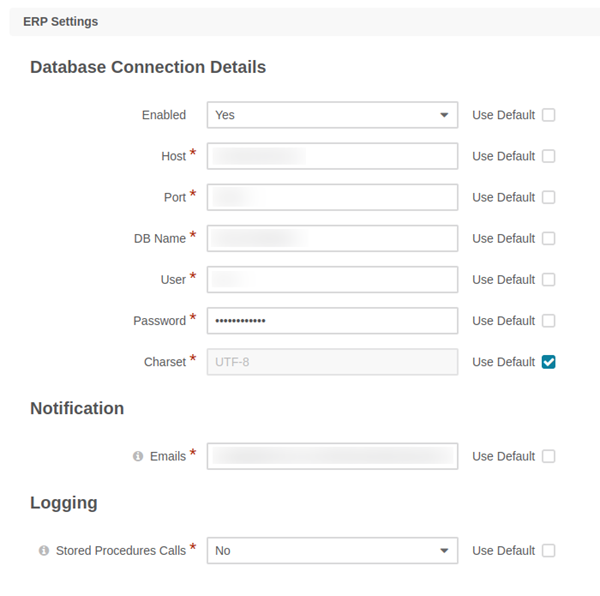Viewport: 600px width, 596px height.
Task: Enable Use Default for DB Name
Action: (548, 238)
